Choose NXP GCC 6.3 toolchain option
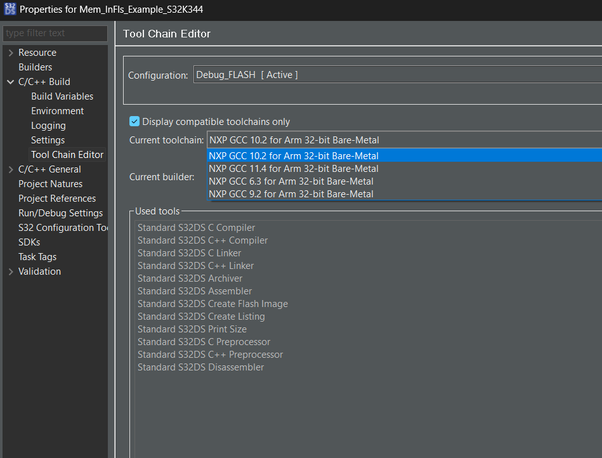Screen dimensions: 602x458 [x=404, y=181]
